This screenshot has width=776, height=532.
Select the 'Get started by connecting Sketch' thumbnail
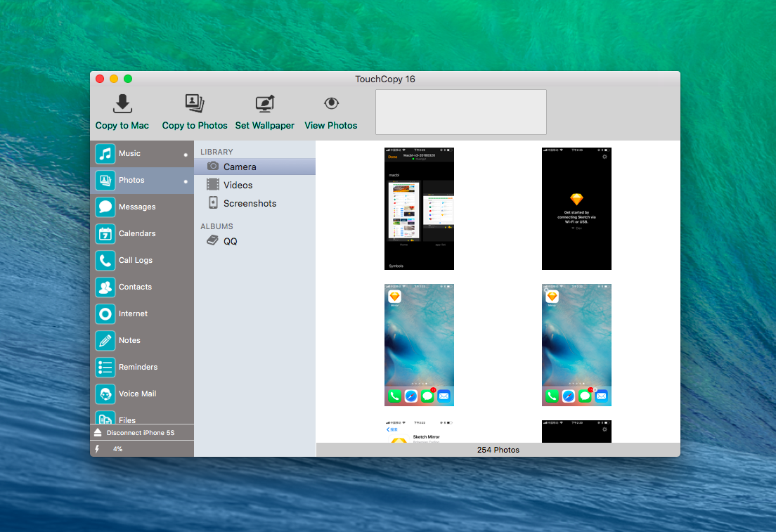[576, 208]
